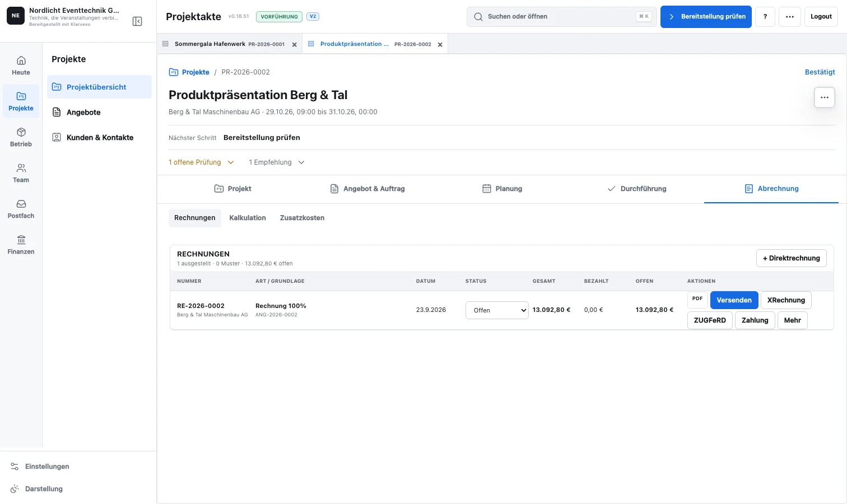Select the Rechnungen sub-tab
Viewport: 847px width, 504px height.
195,218
